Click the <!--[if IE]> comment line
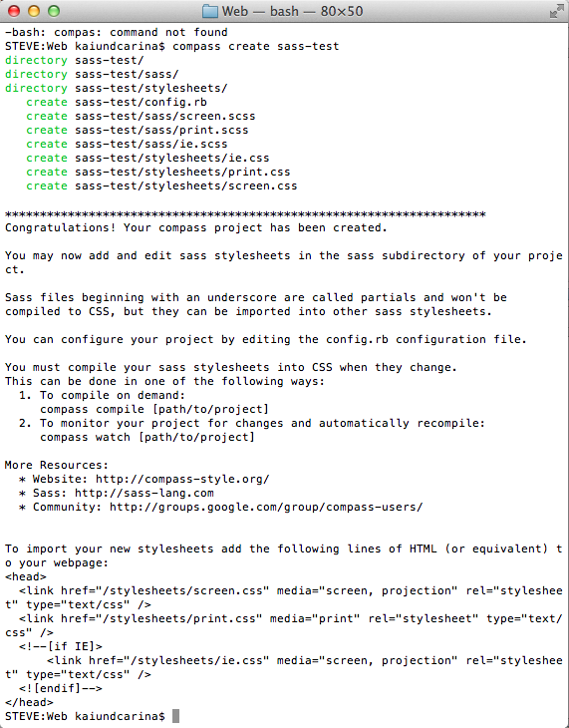This screenshot has height=728, width=569. point(61,646)
